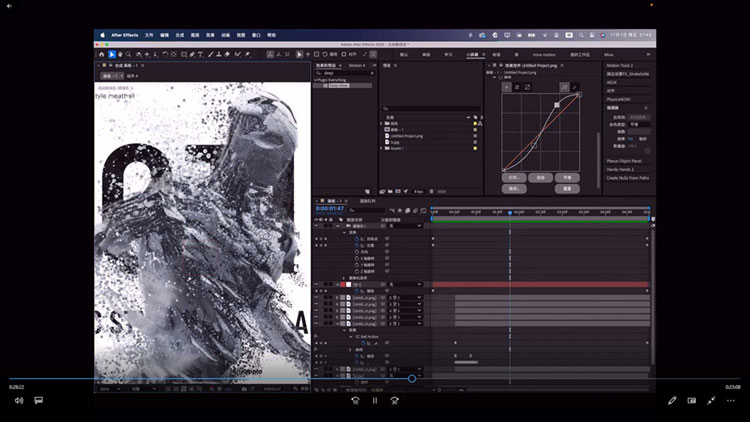The width and height of the screenshot is (750, 422).
Task: Open the Apple menu
Action: [102, 34]
